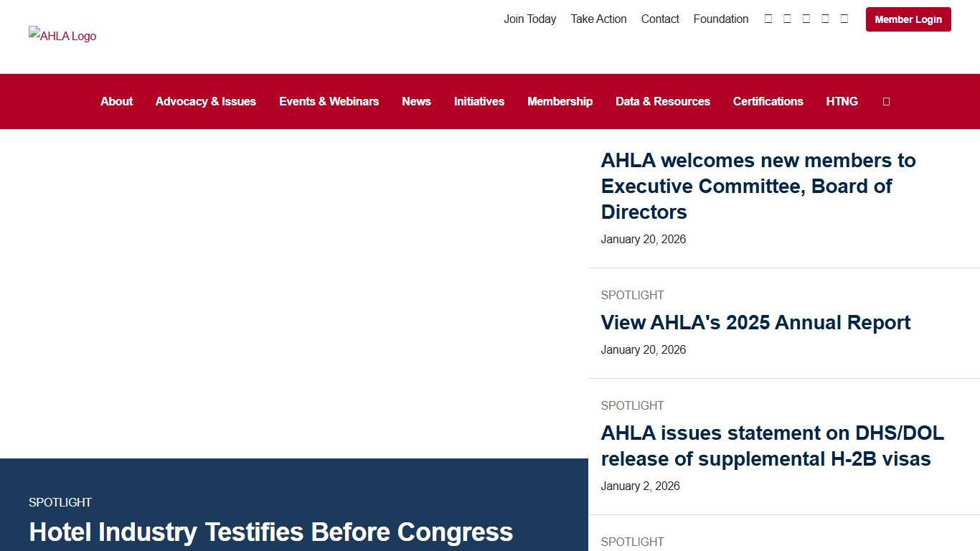Open the H-2B visas statement article

[772, 446]
